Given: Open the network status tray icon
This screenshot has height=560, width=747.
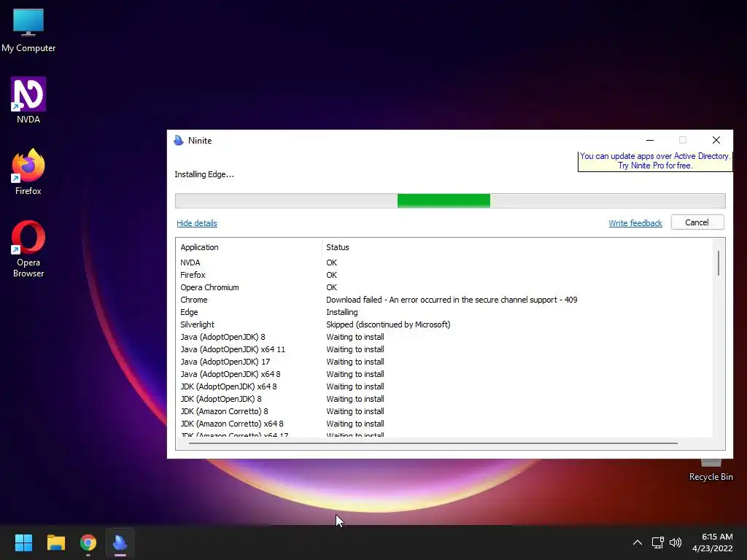Looking at the screenshot, I should coord(657,542).
